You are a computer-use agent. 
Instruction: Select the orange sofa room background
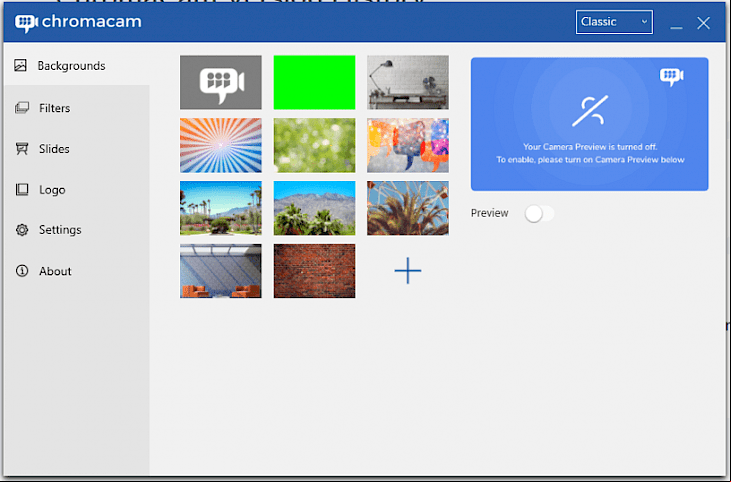coord(221,271)
